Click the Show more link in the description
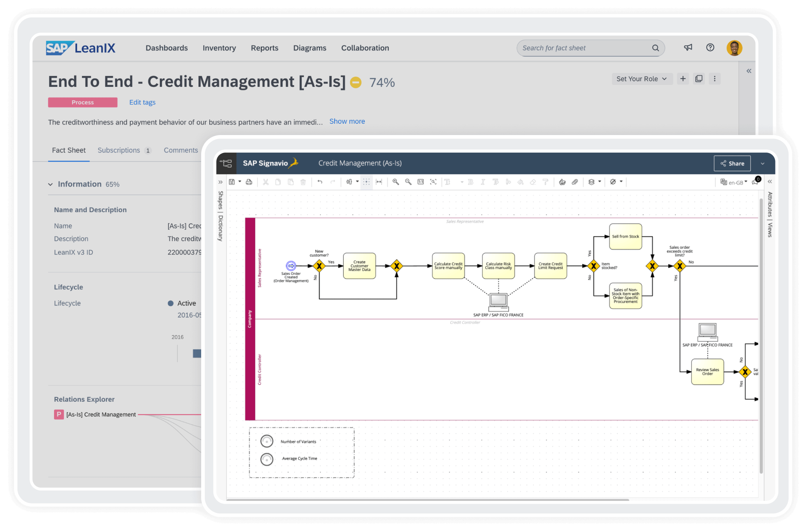The image size is (807, 532). coord(347,121)
